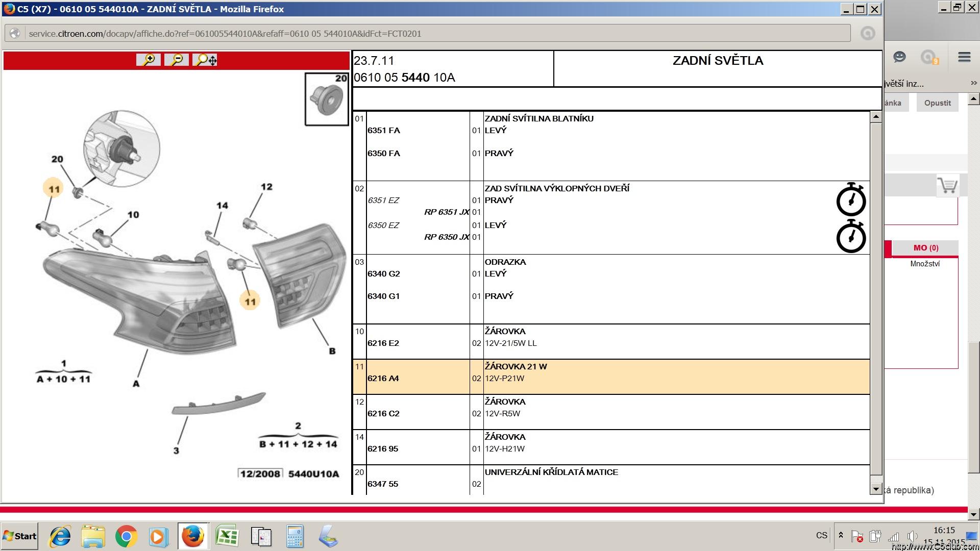Click the CS language indicator
980x551 pixels.
click(x=821, y=535)
